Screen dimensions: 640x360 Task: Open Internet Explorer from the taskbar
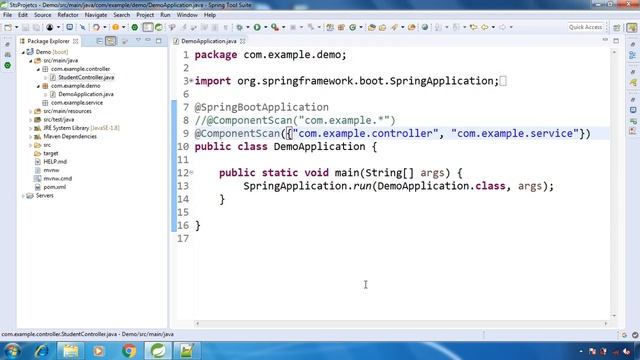point(42,351)
